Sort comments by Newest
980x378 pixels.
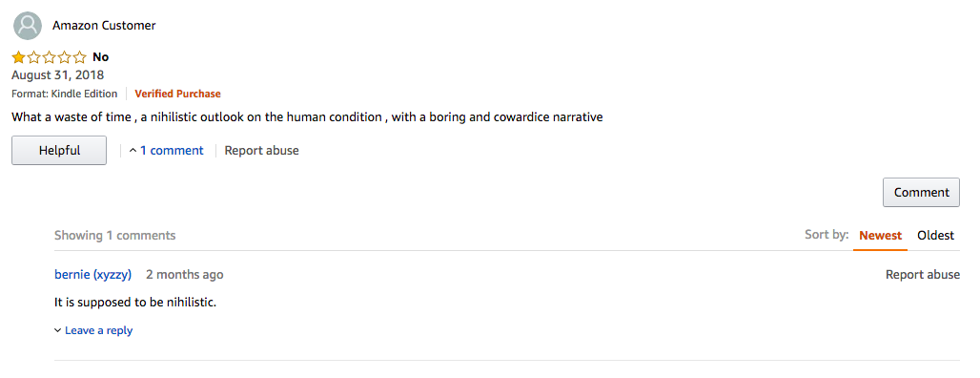point(880,236)
